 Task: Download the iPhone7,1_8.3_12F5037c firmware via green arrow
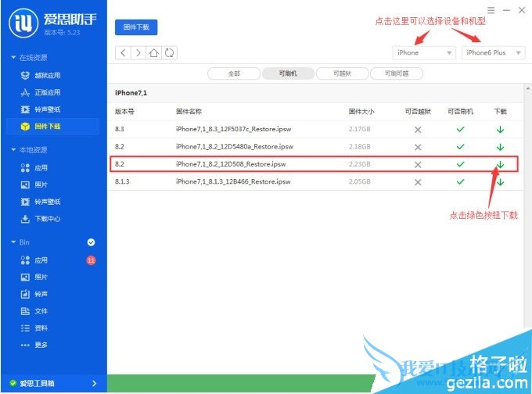(500, 128)
